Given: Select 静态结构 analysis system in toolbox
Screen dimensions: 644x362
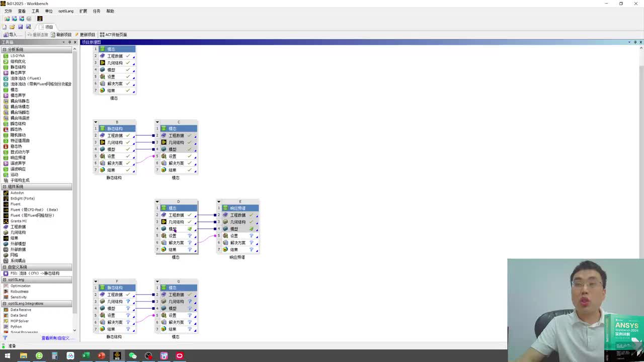Looking at the screenshot, I should point(18,67).
